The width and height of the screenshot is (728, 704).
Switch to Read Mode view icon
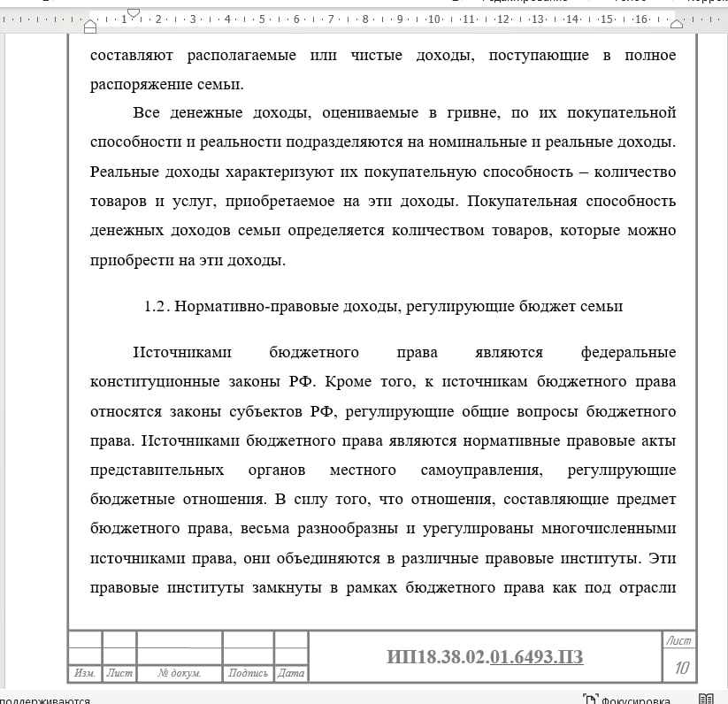pos(706,698)
